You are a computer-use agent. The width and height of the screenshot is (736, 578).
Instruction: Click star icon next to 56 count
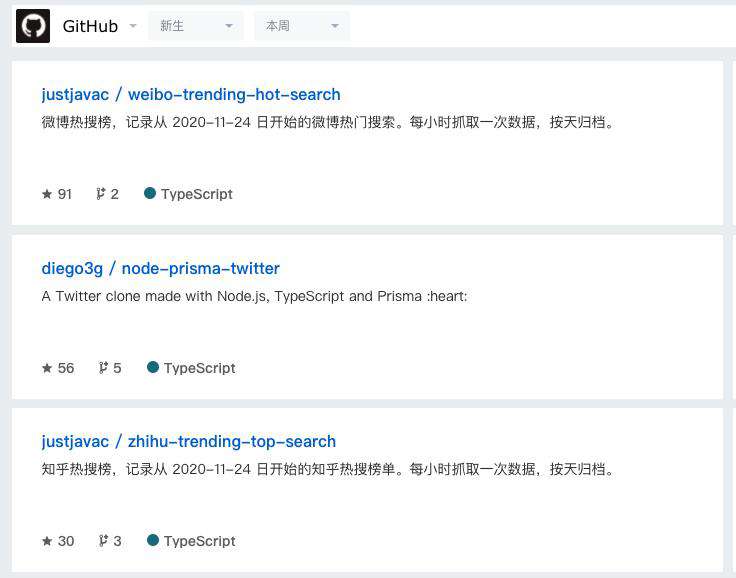(x=47, y=368)
